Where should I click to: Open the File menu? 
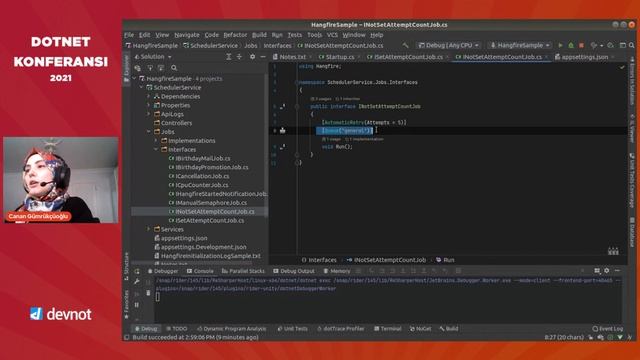point(129,35)
